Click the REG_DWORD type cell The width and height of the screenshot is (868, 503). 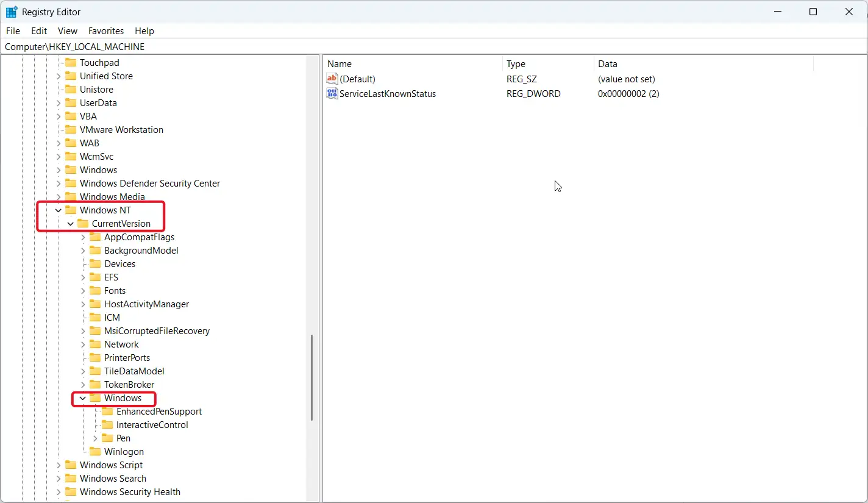click(533, 93)
